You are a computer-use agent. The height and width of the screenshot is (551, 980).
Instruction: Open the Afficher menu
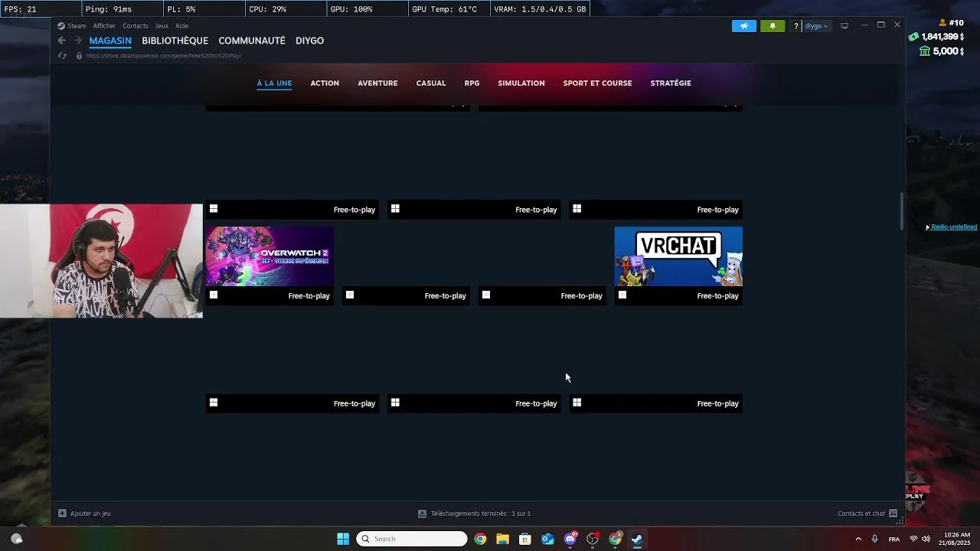click(104, 26)
